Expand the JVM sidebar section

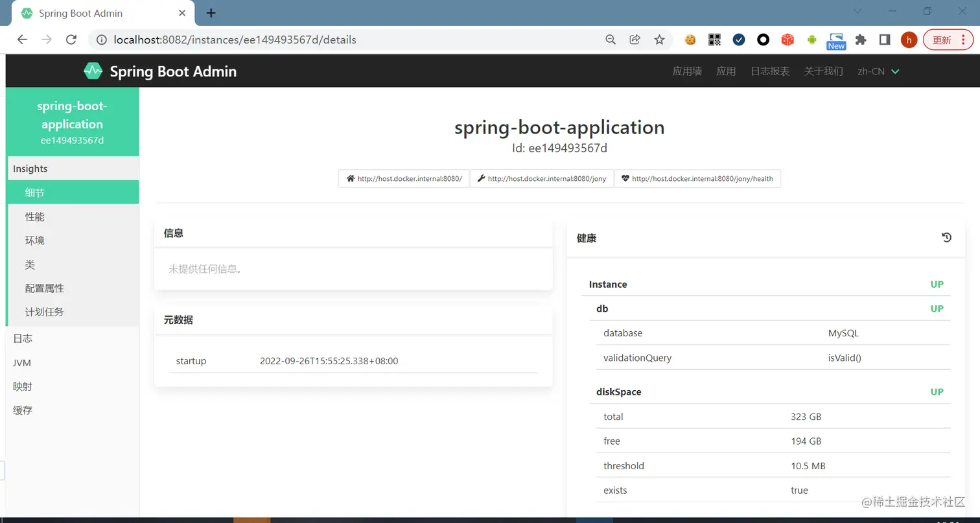coord(72,362)
